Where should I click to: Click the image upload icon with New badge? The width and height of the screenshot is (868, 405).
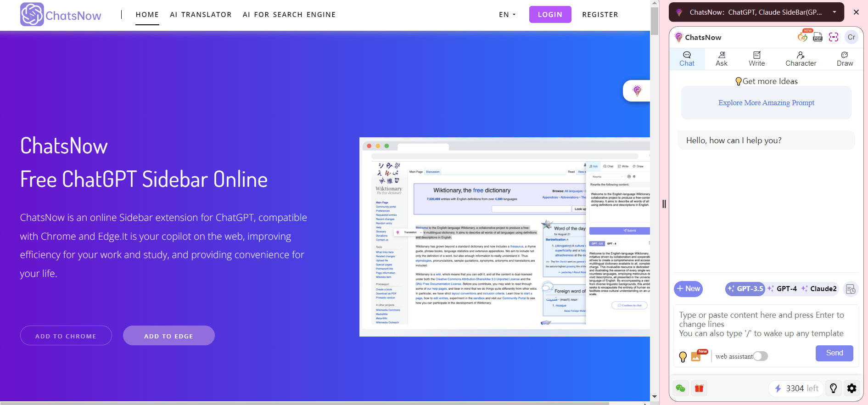point(696,356)
